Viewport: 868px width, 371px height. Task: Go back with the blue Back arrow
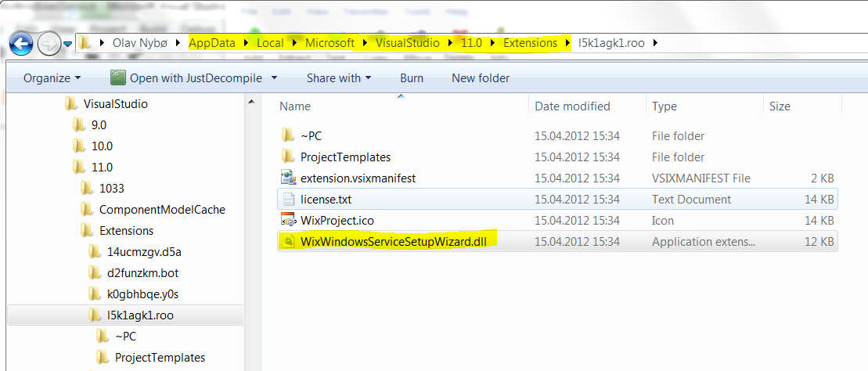(22, 43)
